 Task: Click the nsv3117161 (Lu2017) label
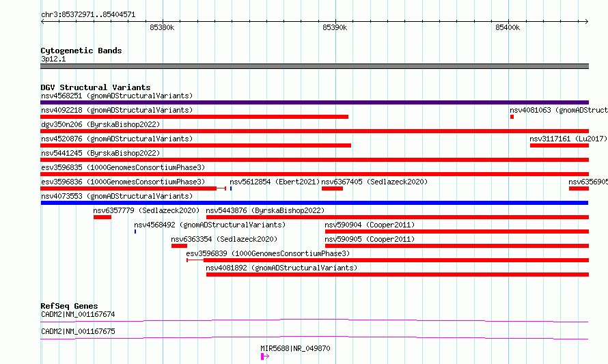click(568, 139)
